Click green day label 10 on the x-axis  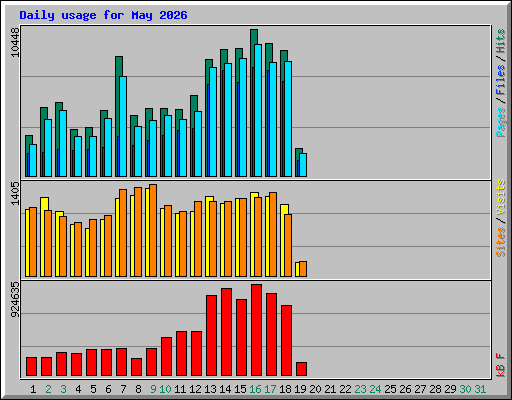pyautogui.click(x=165, y=389)
